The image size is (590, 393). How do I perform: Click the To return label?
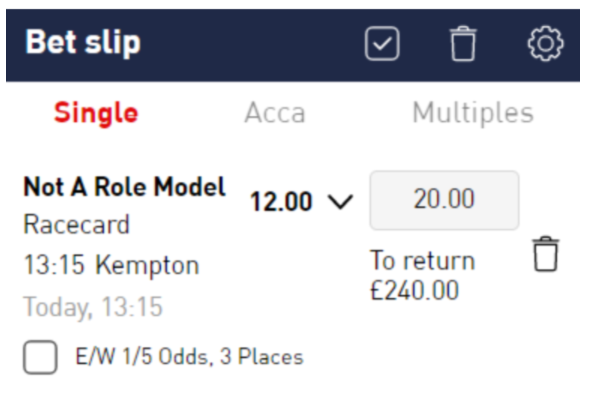tap(423, 260)
